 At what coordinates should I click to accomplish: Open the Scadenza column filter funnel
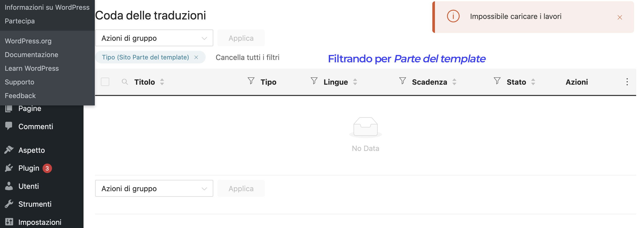[x=403, y=81]
